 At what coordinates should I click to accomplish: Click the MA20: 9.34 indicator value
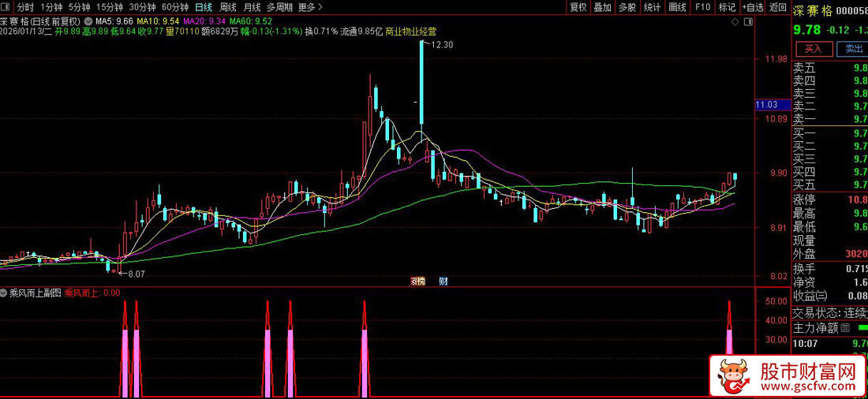pos(203,21)
